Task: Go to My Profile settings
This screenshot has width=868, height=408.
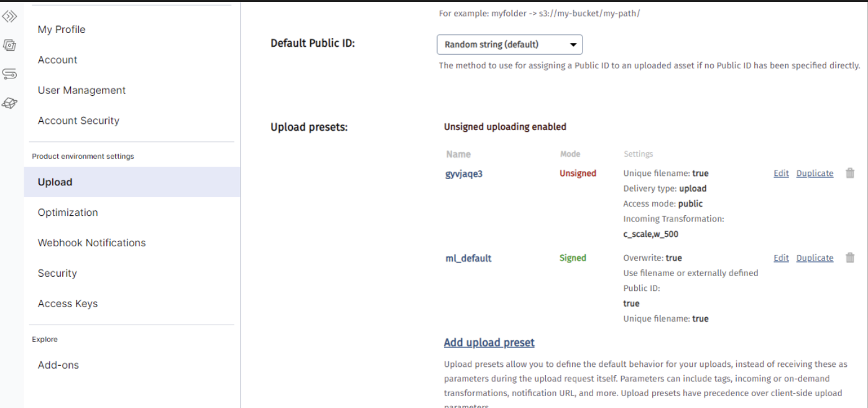Action: click(62, 29)
